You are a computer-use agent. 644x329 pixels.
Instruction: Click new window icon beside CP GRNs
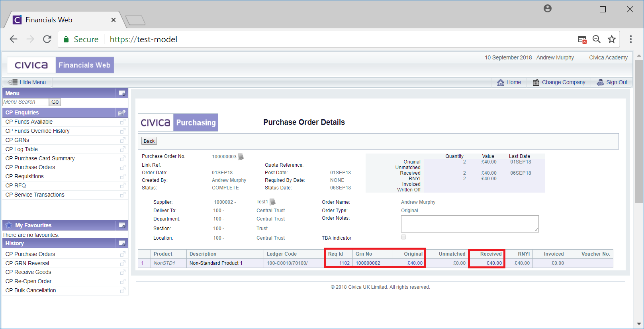coord(123,140)
